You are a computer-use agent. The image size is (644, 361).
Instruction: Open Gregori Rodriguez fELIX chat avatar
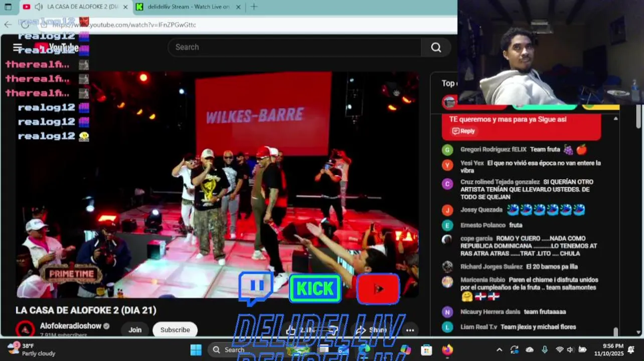pyautogui.click(x=447, y=149)
